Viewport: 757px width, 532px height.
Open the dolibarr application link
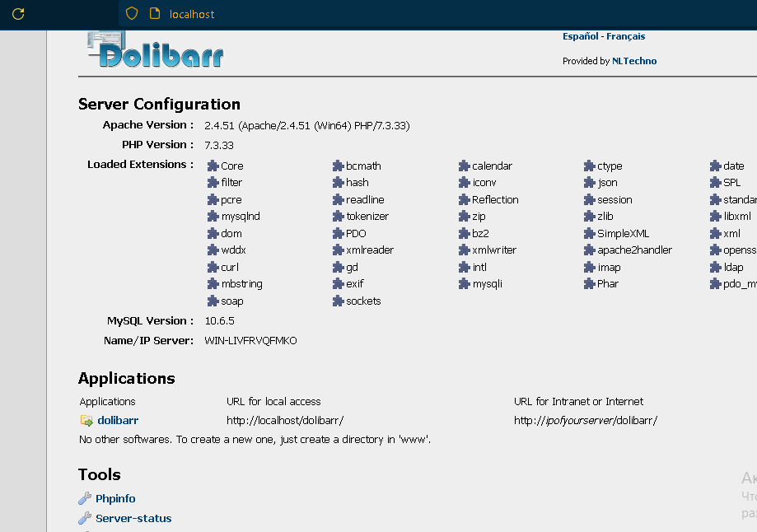pyautogui.click(x=118, y=421)
